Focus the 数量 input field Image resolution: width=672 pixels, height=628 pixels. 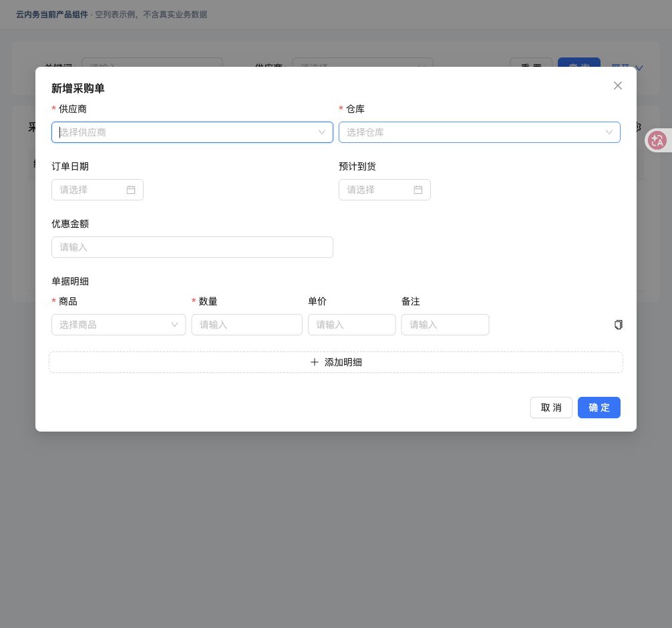247,325
